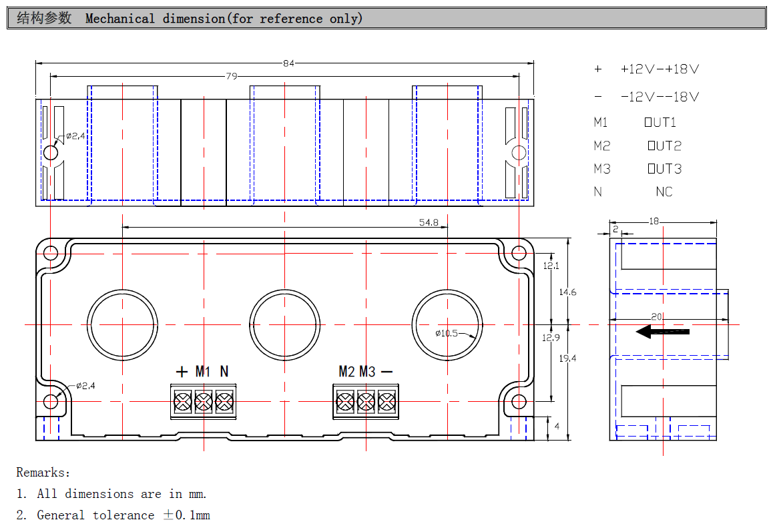Click the 19.4 vertical dimension value
Viewport: 773px width, 532px height.
click(567, 358)
